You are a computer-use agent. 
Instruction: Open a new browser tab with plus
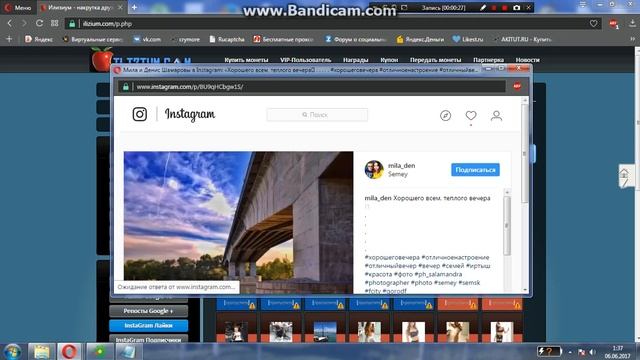pos(134,7)
